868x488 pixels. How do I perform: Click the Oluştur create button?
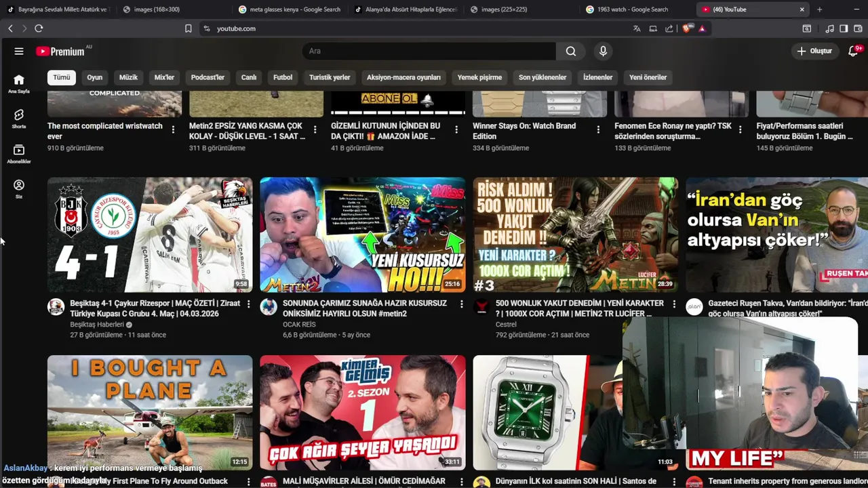pyautogui.click(x=814, y=52)
